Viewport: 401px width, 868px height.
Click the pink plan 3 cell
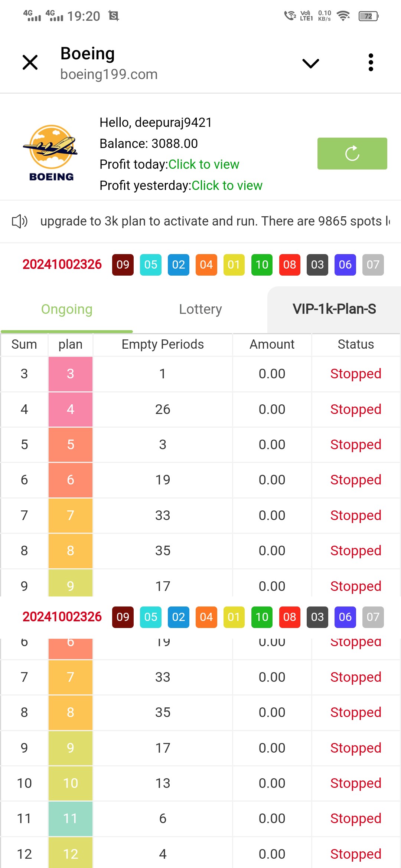pos(71,374)
